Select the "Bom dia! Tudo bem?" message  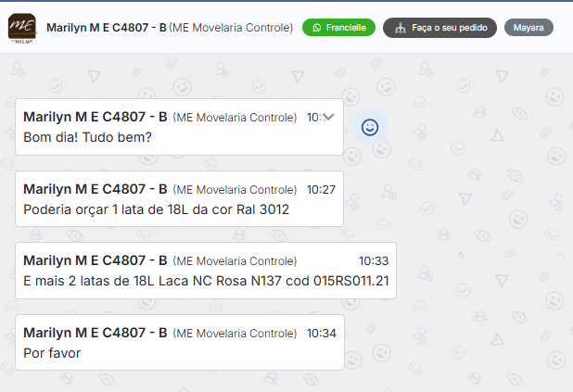(87, 138)
